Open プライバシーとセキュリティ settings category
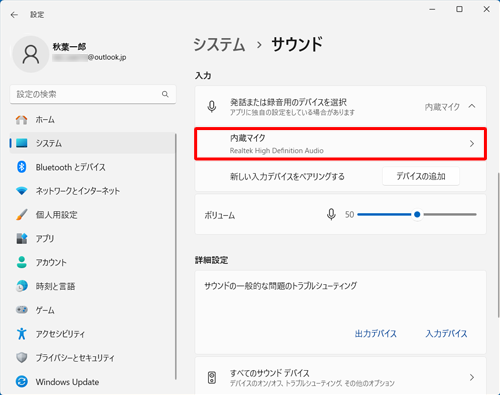Image resolution: width=500 pixels, height=395 pixels. (x=92, y=358)
